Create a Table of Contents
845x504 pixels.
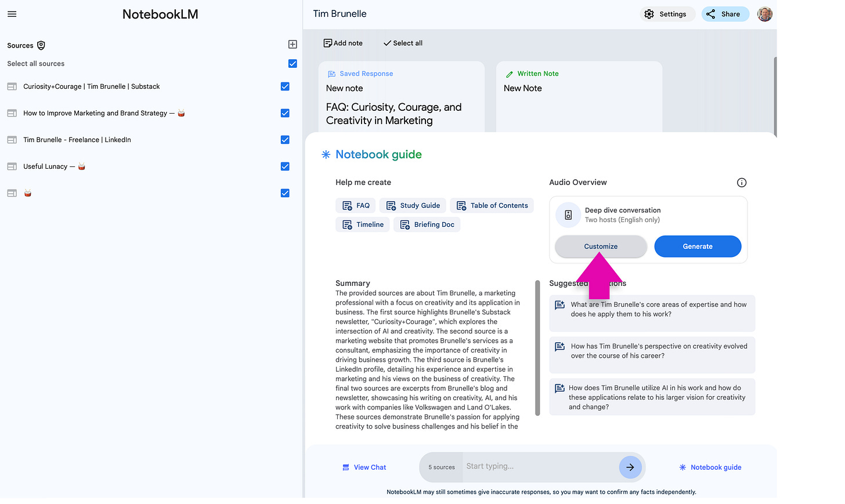coord(492,205)
